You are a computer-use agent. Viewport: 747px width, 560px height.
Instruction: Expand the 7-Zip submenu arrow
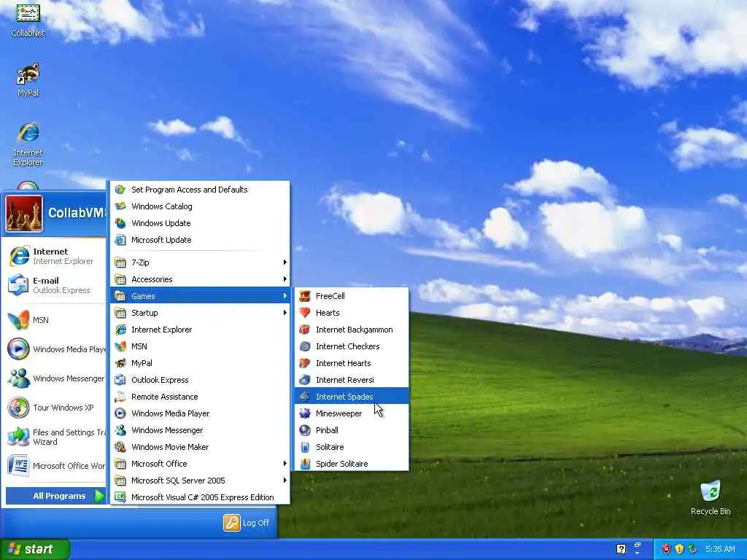[x=285, y=262]
